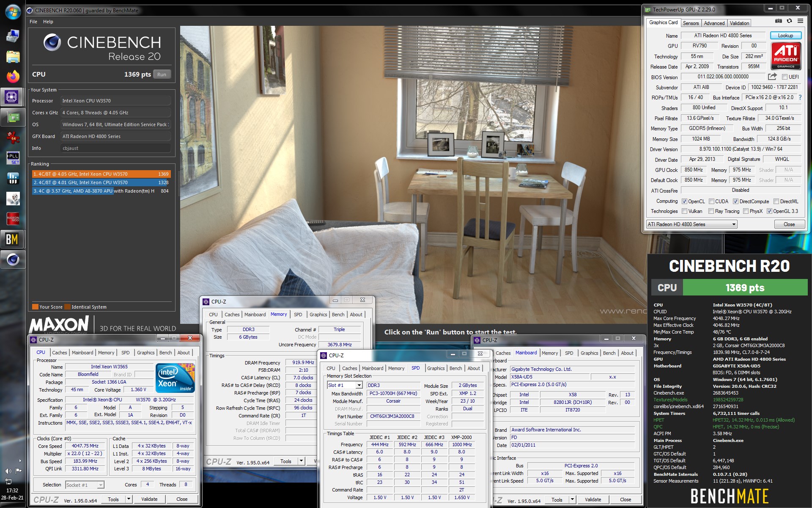Screen dimensions: 812x508
Task: Launch the PLL SET taskbar icon
Action: pyautogui.click(x=13, y=158)
